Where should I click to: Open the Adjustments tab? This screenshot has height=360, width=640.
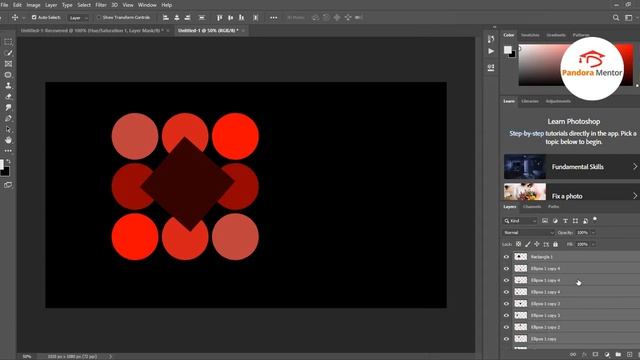(558, 101)
